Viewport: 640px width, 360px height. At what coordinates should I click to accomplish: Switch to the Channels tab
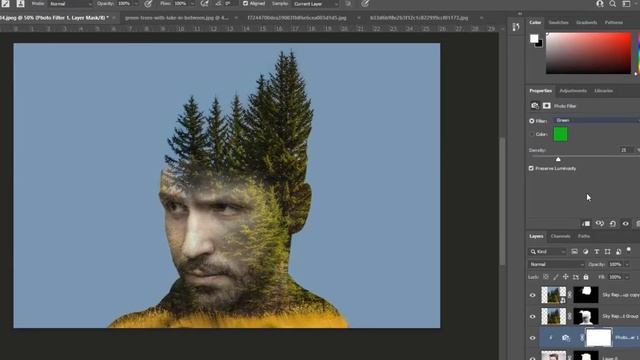tap(560, 236)
